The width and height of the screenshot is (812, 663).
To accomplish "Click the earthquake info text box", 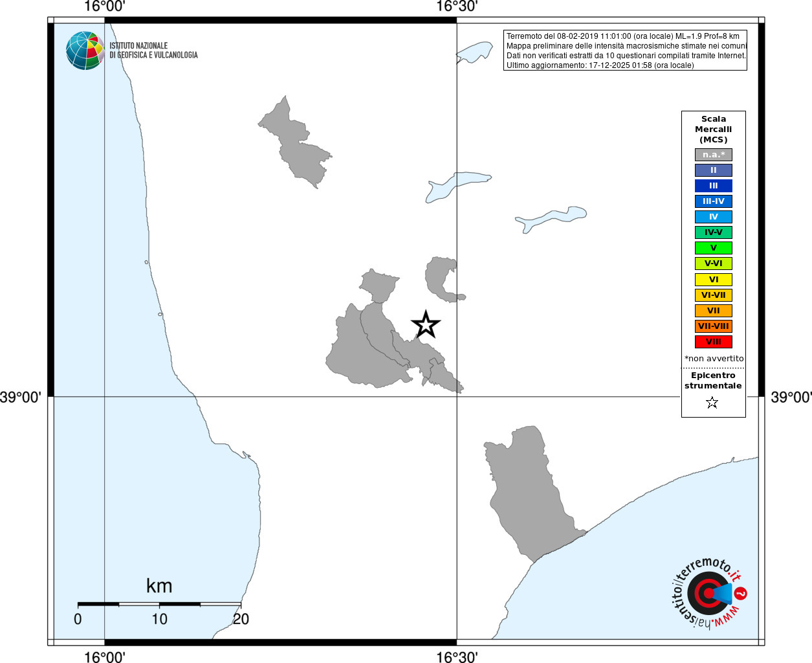I will coord(625,51).
